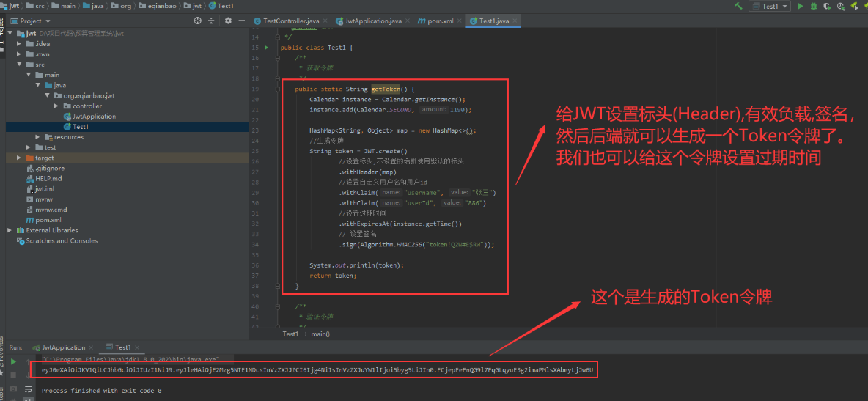868x401 pixels.
Task: Select Scratches and Consoles node
Action: [x=58, y=240]
